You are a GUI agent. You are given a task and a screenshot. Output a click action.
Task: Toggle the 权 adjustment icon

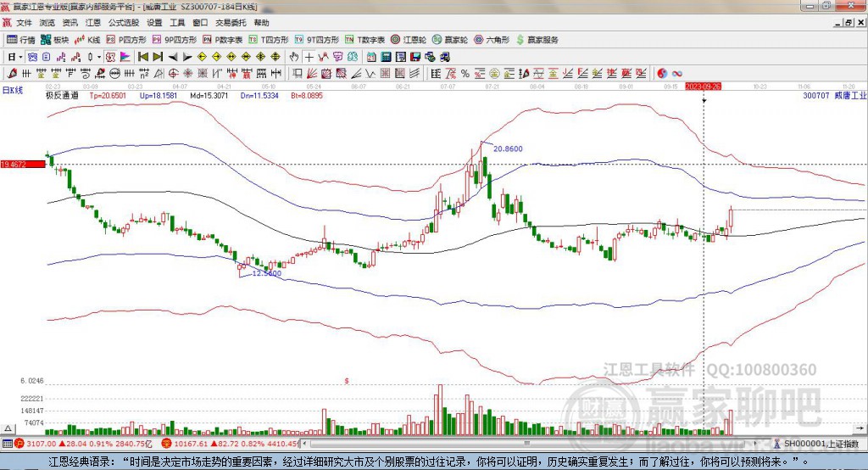[110, 57]
